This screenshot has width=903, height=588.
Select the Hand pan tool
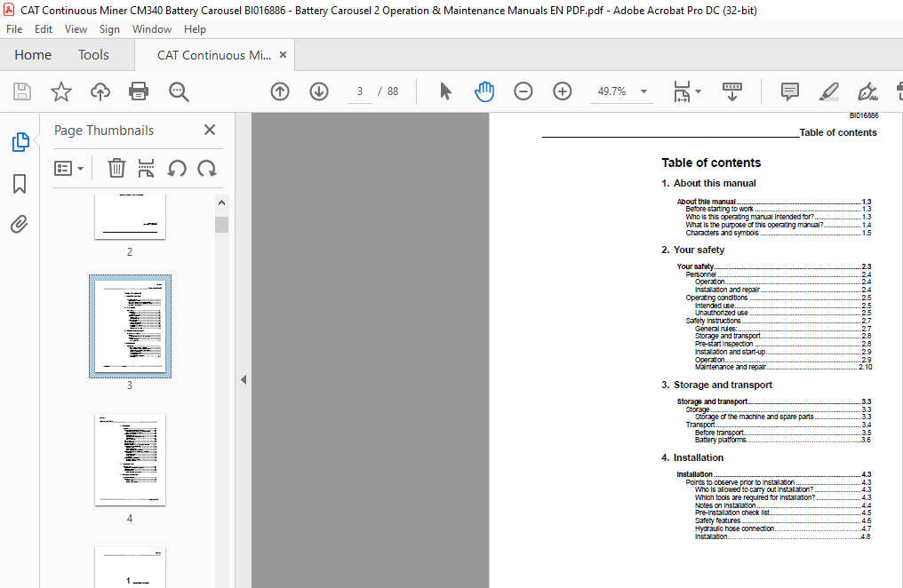point(484,91)
